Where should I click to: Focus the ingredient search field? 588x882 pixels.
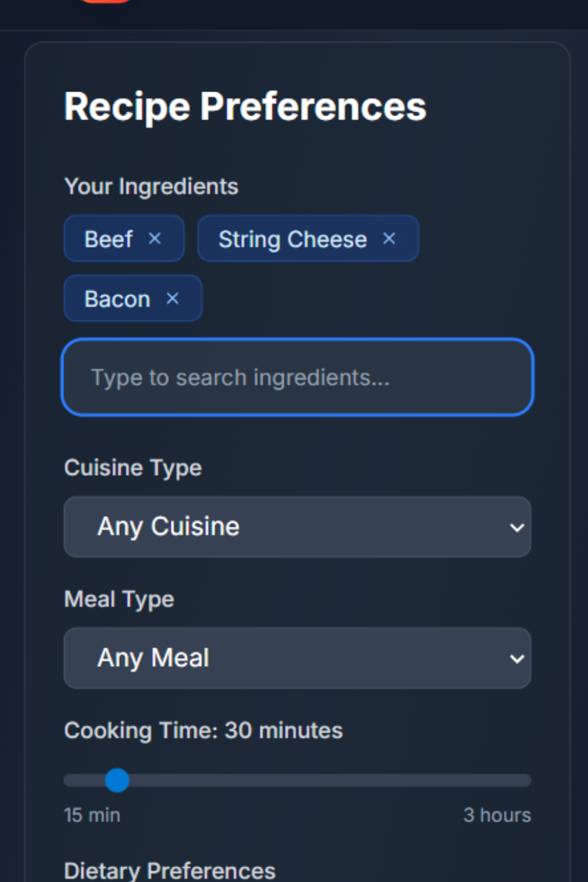tap(297, 377)
